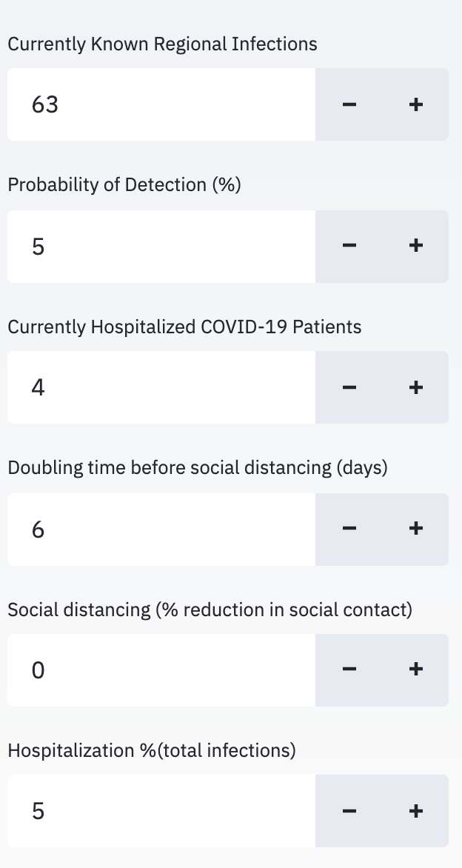Increment Currently Hospitalized COVID-19 Patients
462x868 pixels.
(x=415, y=387)
